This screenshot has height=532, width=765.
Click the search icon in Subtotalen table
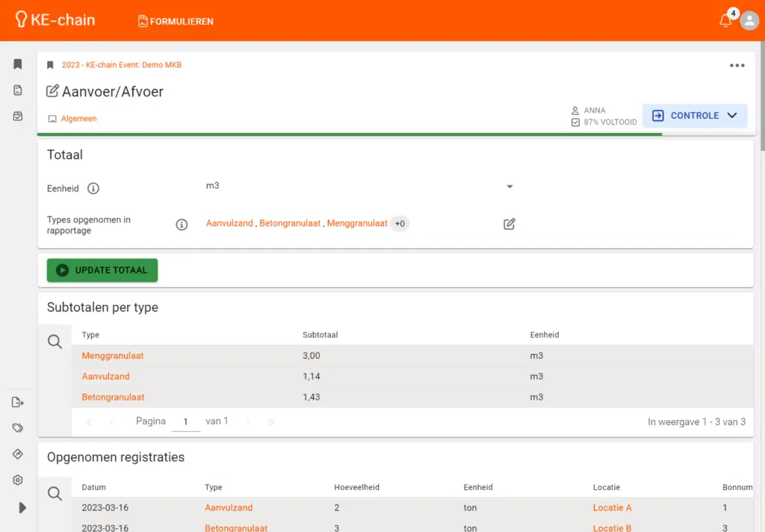click(x=55, y=341)
